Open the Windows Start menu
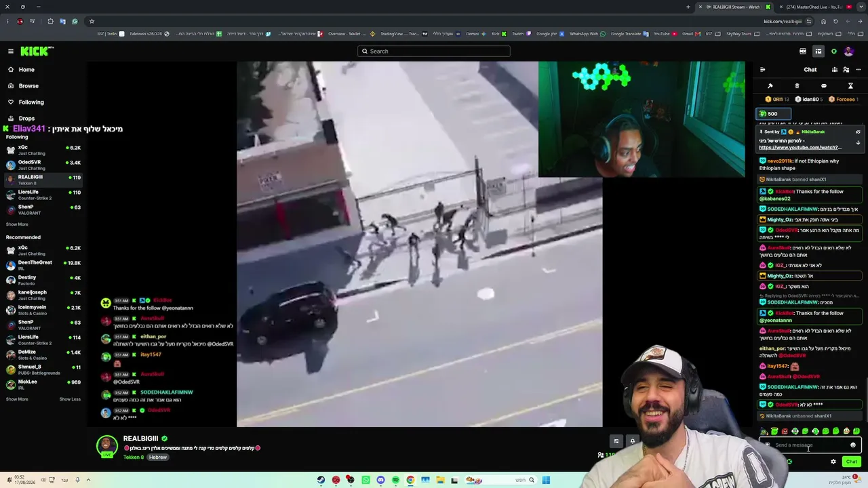The image size is (868, 488). [x=546, y=480]
